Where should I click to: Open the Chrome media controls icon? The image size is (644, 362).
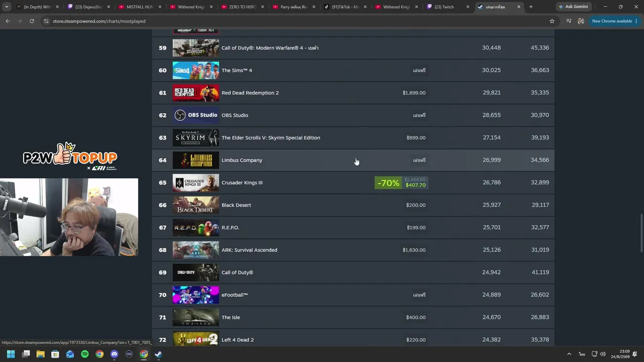569,21
